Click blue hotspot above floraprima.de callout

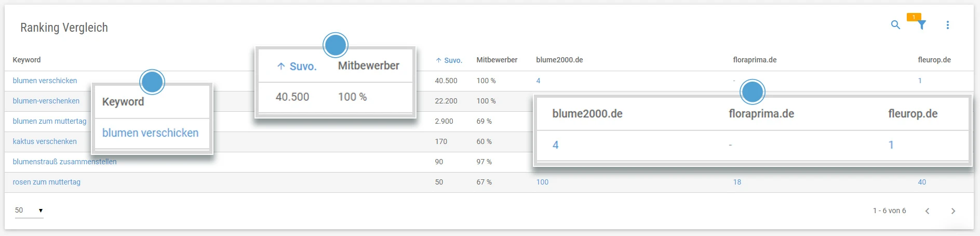pos(752,92)
